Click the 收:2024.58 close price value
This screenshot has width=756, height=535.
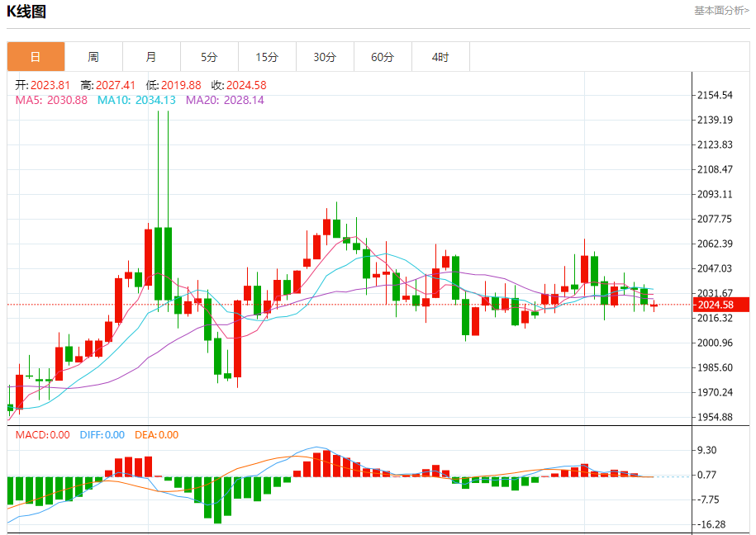pyautogui.click(x=239, y=85)
